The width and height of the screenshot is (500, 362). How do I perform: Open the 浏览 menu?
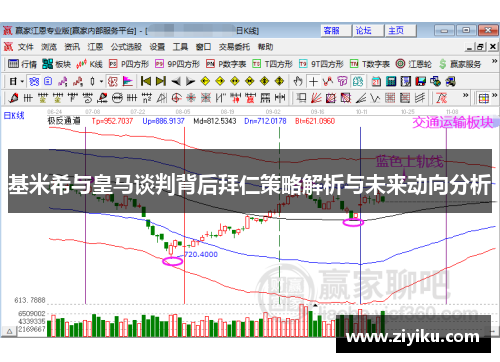pos(49,47)
